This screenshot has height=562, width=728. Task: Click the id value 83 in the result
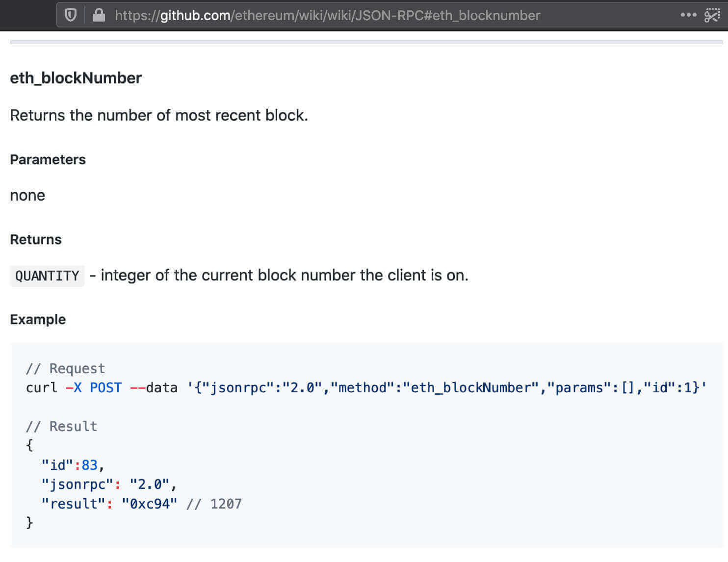90,465
